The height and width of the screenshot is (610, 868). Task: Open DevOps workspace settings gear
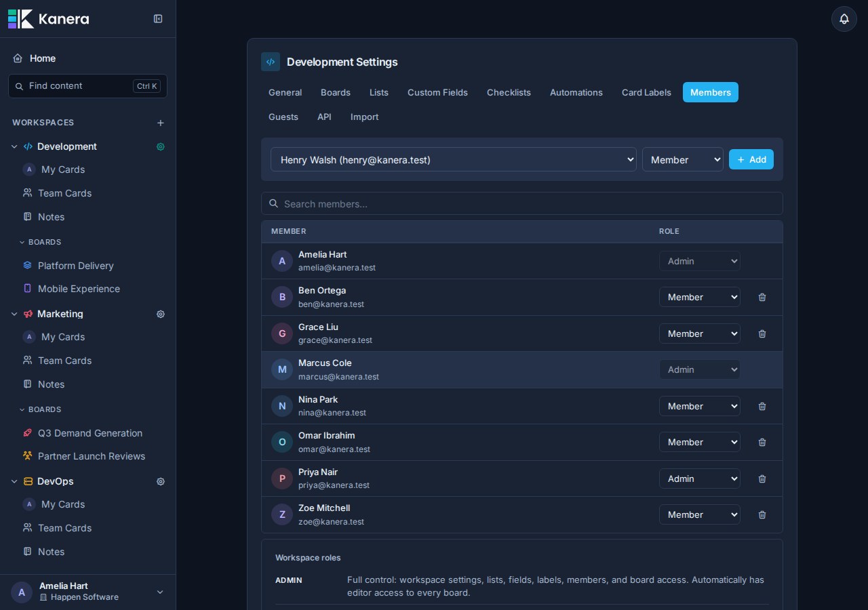point(161,481)
